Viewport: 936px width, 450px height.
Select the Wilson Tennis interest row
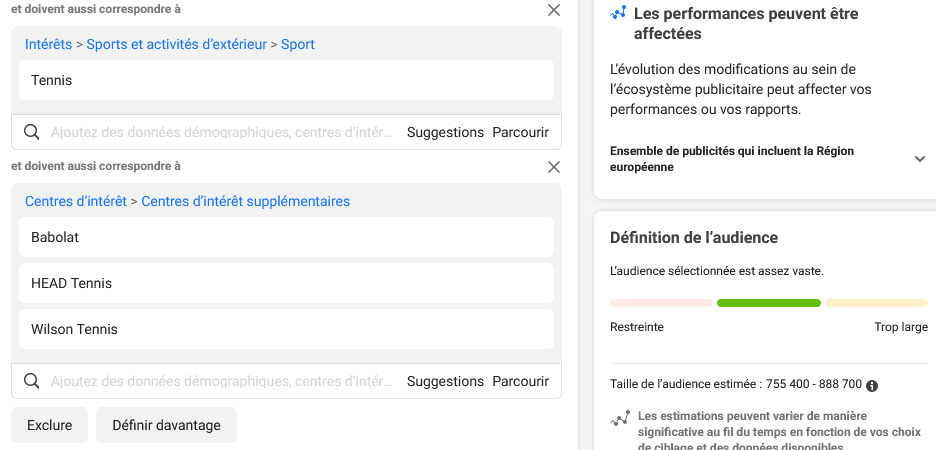[x=287, y=329]
